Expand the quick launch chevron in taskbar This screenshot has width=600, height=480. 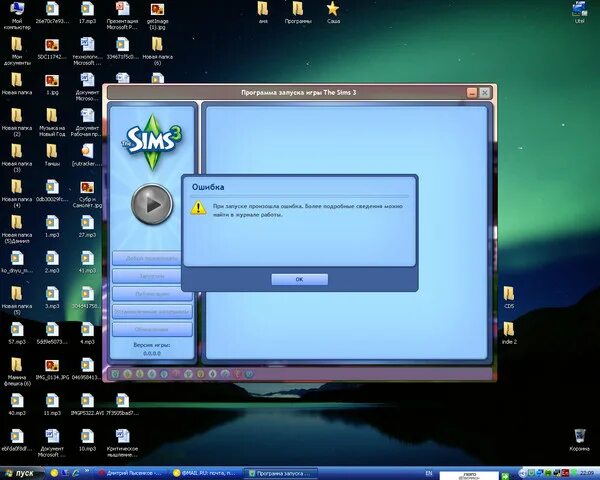pyautogui.click(x=87, y=472)
